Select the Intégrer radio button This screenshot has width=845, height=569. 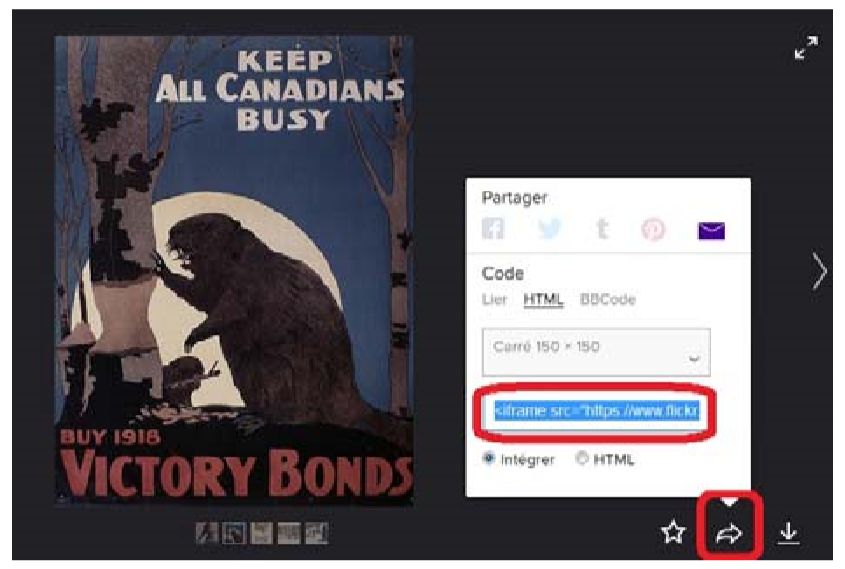[489, 459]
